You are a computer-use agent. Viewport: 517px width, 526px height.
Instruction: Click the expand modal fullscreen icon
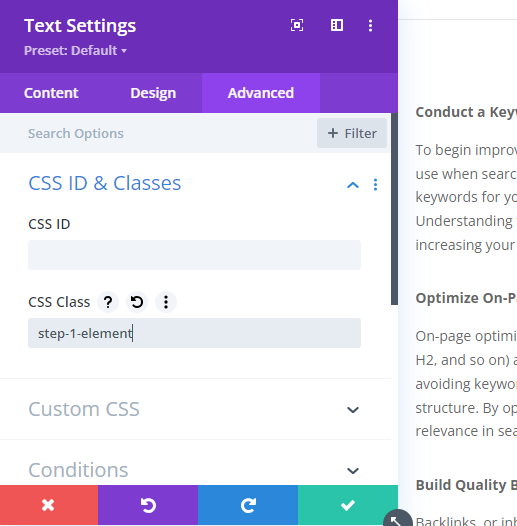(297, 25)
